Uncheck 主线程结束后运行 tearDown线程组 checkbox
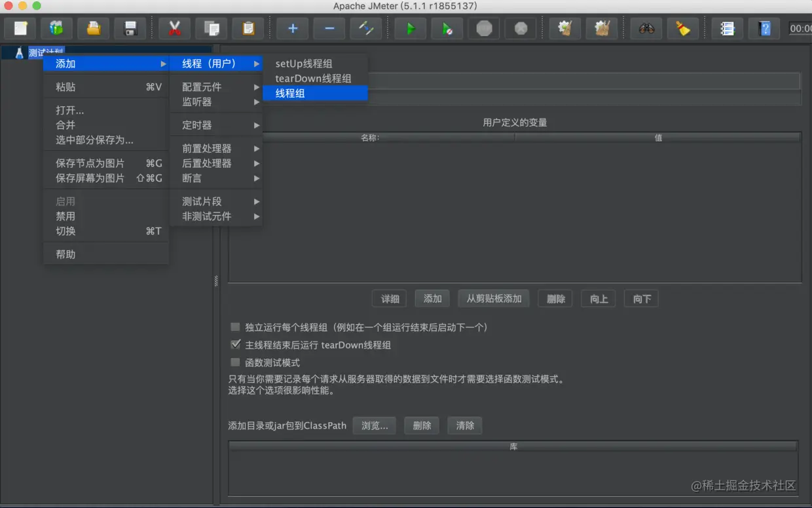The image size is (812, 508). pyautogui.click(x=235, y=344)
